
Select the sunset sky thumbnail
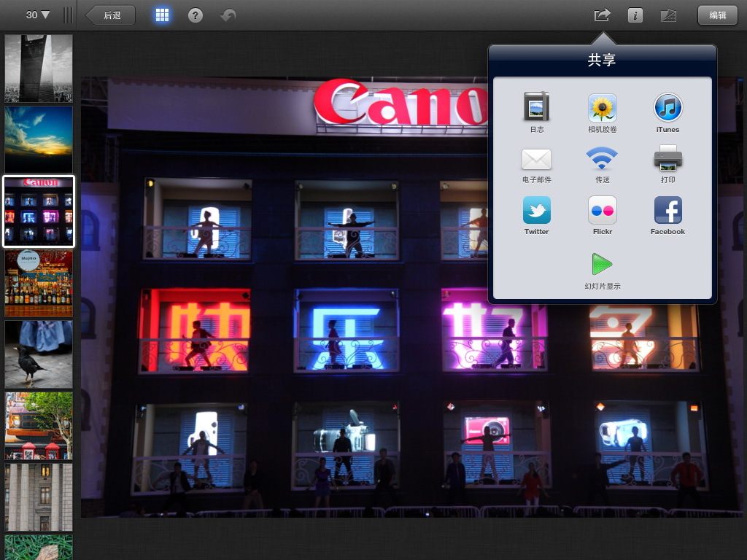(39, 139)
